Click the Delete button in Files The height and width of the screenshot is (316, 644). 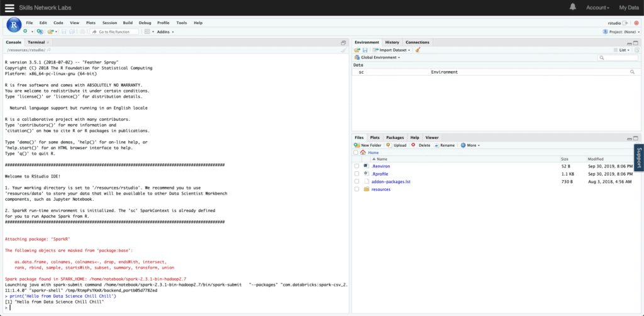pyautogui.click(x=421, y=145)
